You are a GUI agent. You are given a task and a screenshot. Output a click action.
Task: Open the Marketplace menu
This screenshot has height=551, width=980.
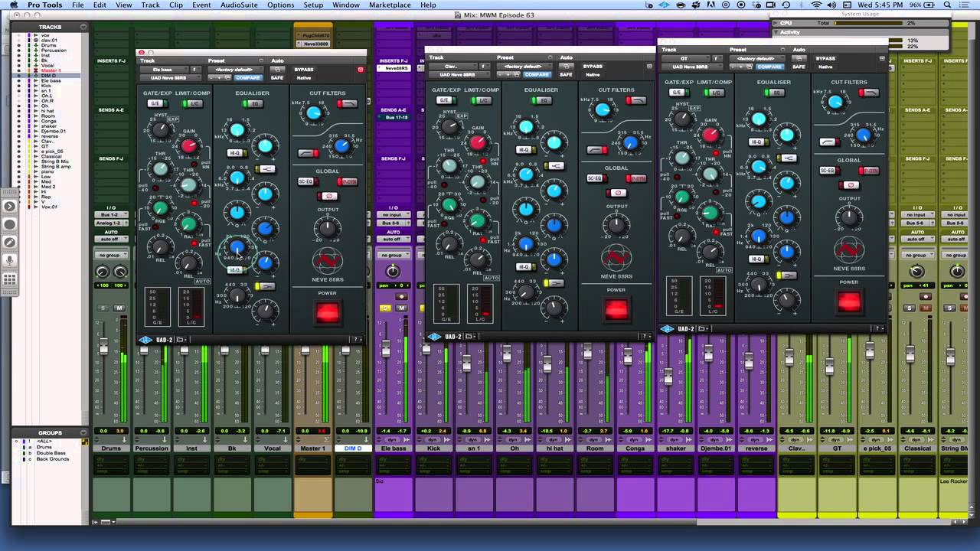point(390,5)
